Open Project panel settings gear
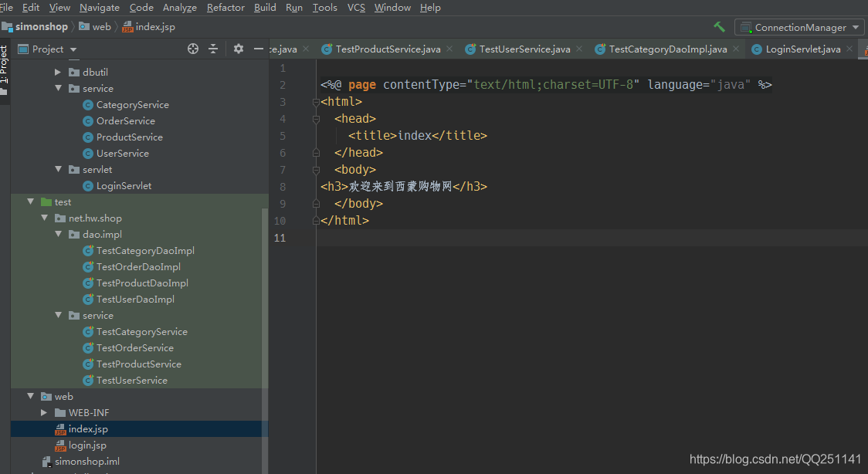Viewport: 868px width, 474px height. [239, 49]
